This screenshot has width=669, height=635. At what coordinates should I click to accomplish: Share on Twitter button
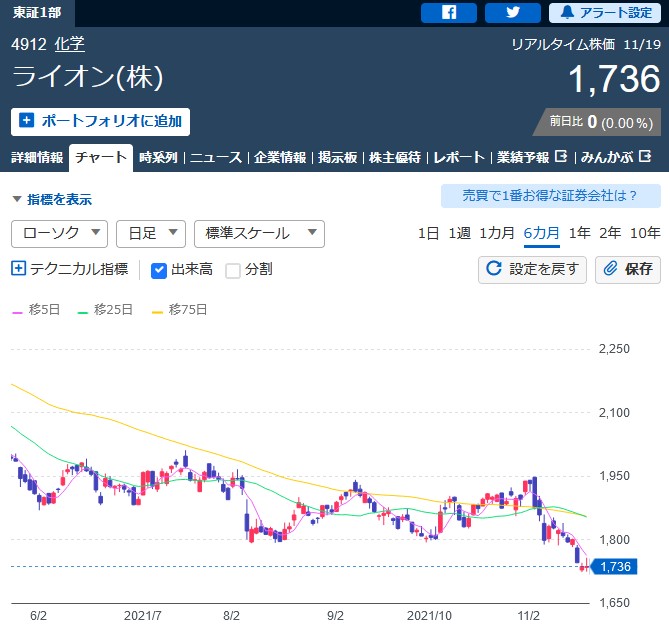513,13
